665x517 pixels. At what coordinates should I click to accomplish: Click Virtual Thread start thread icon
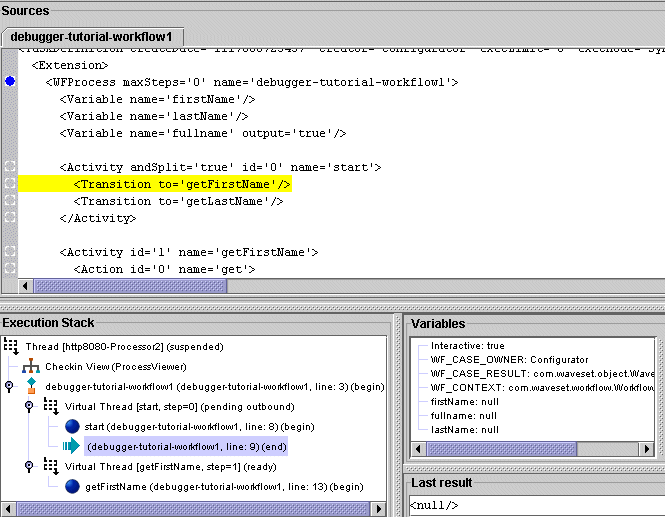51,406
